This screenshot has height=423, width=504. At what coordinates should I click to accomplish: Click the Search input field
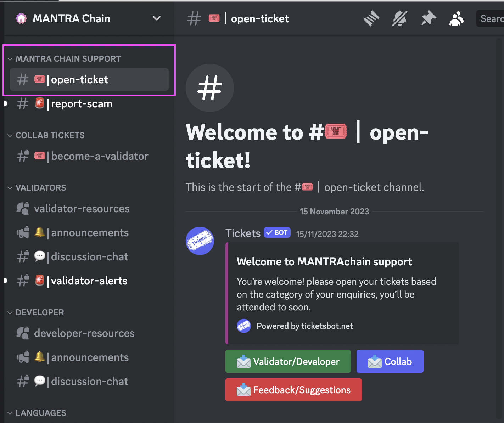(491, 18)
